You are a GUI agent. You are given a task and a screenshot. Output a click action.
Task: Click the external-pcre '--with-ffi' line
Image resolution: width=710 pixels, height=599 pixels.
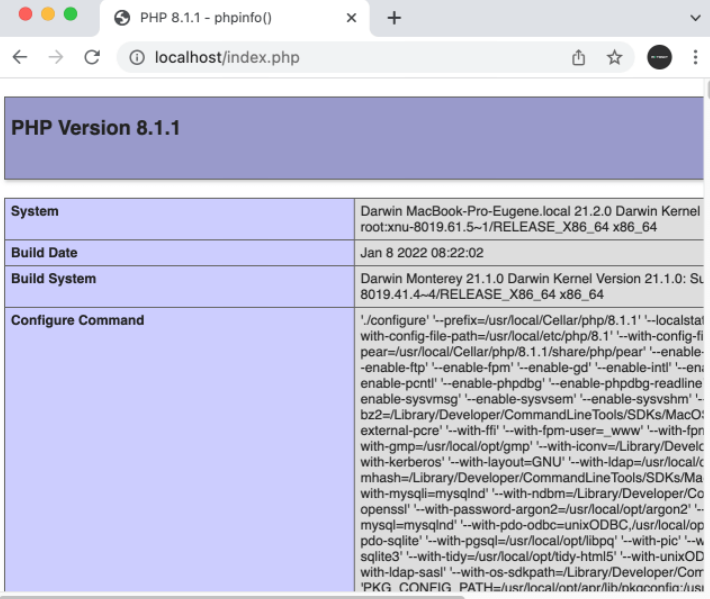pos(532,431)
